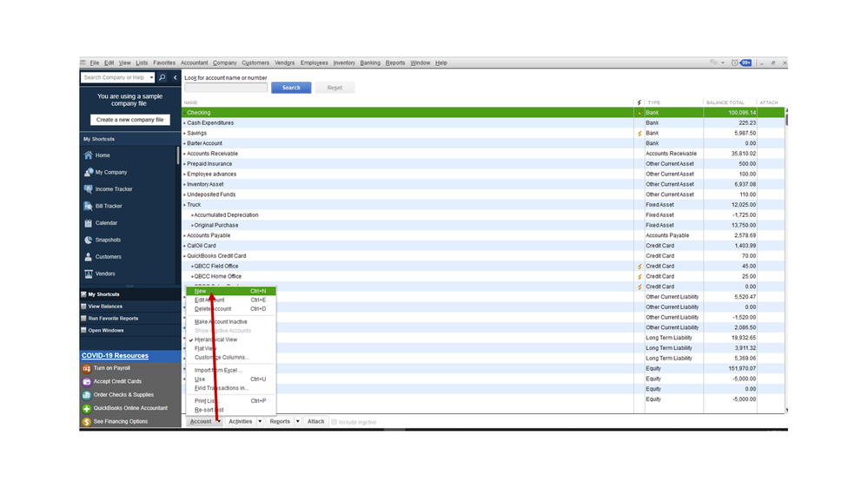This screenshot has height=488, width=868.
Task: Collapse the QuickBooks Credit Card expander
Action: pos(185,256)
